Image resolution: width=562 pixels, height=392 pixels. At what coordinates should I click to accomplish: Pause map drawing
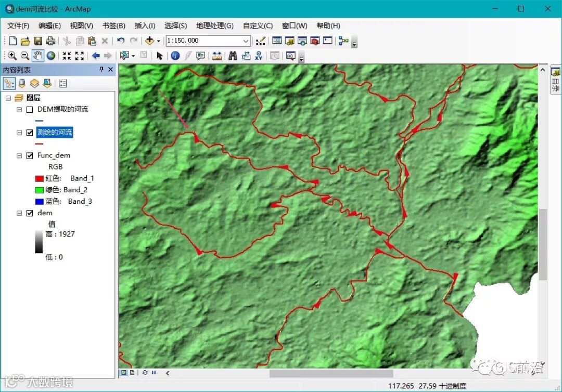(154, 373)
